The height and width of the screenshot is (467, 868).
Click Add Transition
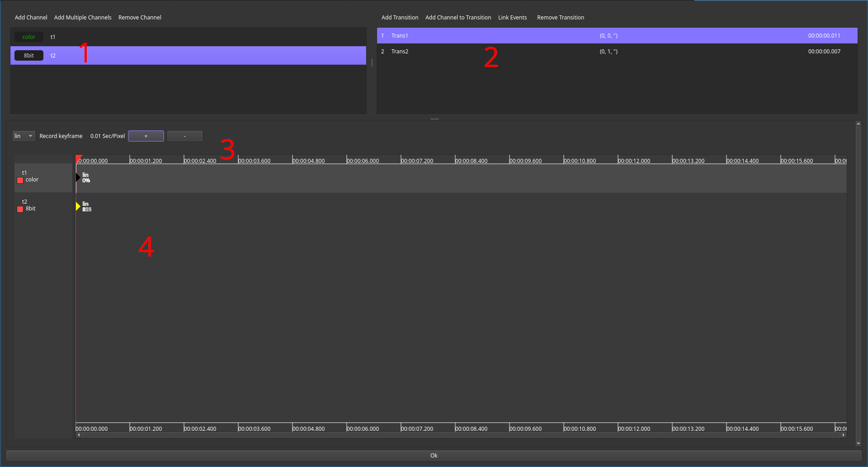(x=400, y=18)
